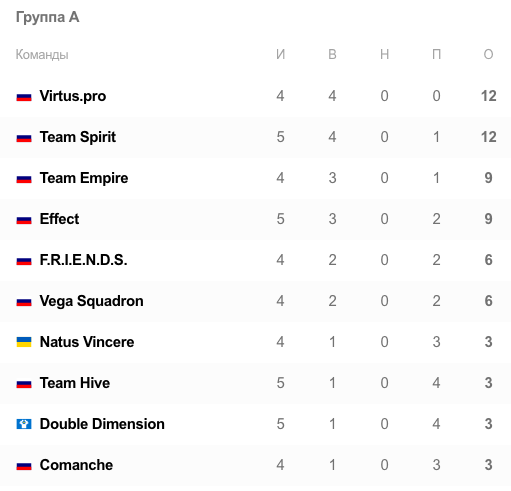Click the Группа A heading
Viewport: 511px width, 491px height.
tap(47, 17)
